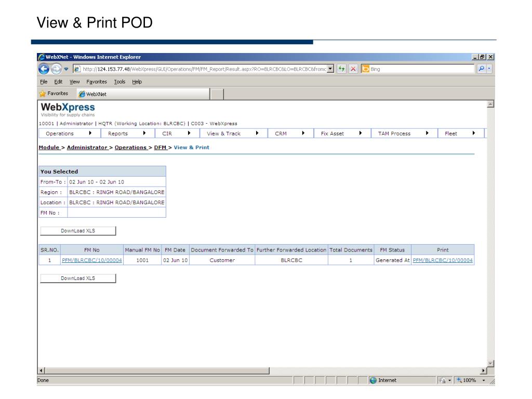Click into the Bing search box
Image resolution: width=532 pixels, height=399 pixels.
[422, 69]
